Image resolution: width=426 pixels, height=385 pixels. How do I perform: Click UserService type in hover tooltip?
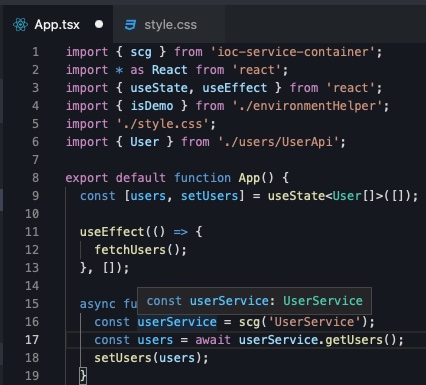click(x=323, y=301)
